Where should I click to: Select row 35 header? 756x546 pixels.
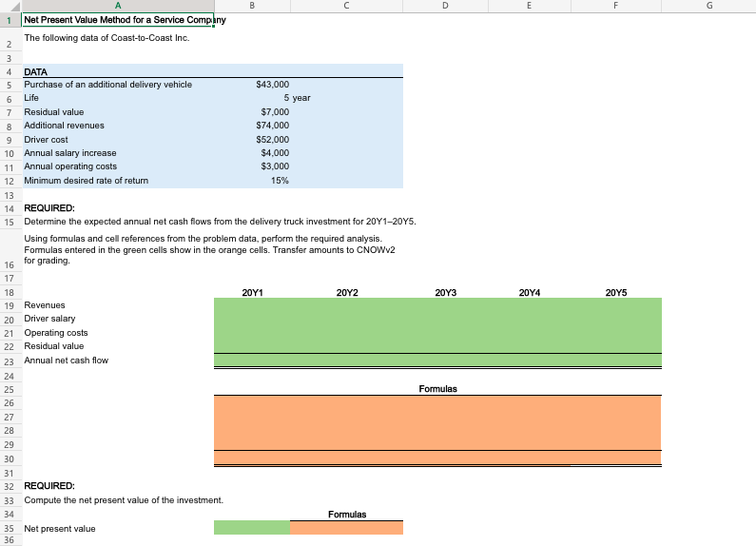click(10, 529)
